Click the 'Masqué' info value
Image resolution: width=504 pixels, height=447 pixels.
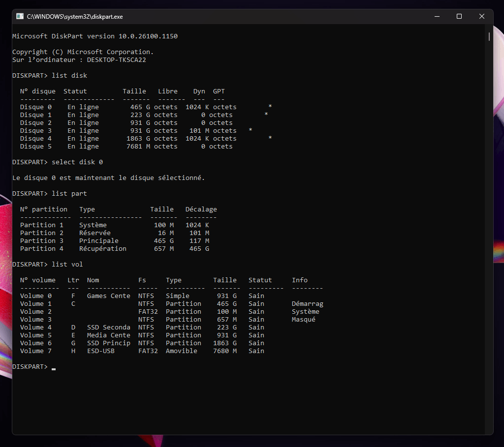pyautogui.click(x=304, y=320)
